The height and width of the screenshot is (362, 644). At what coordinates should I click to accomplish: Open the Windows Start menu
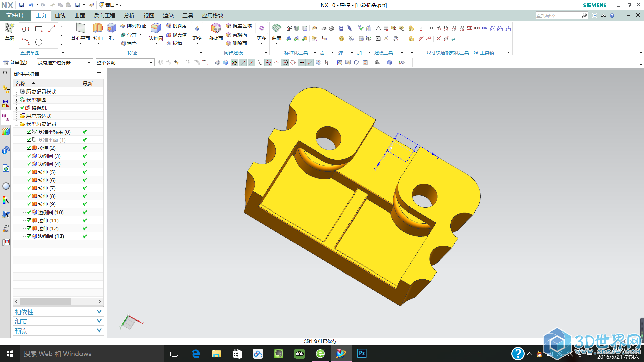click(10, 354)
